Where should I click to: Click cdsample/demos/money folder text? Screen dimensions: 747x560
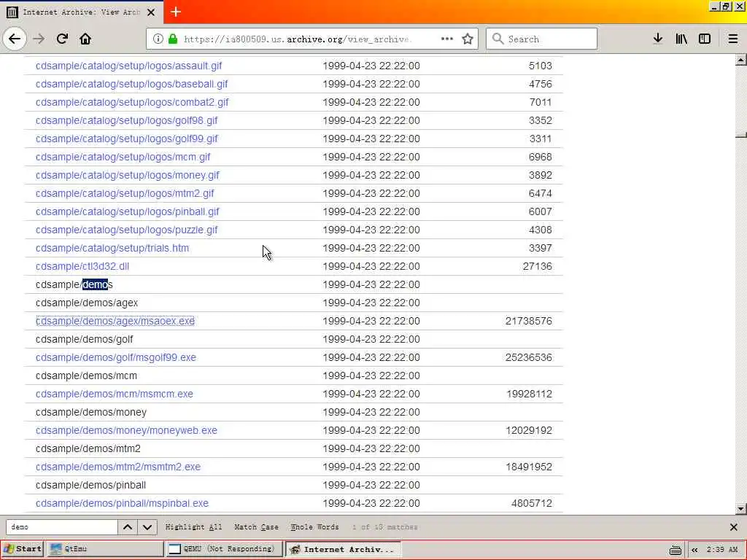(91, 413)
